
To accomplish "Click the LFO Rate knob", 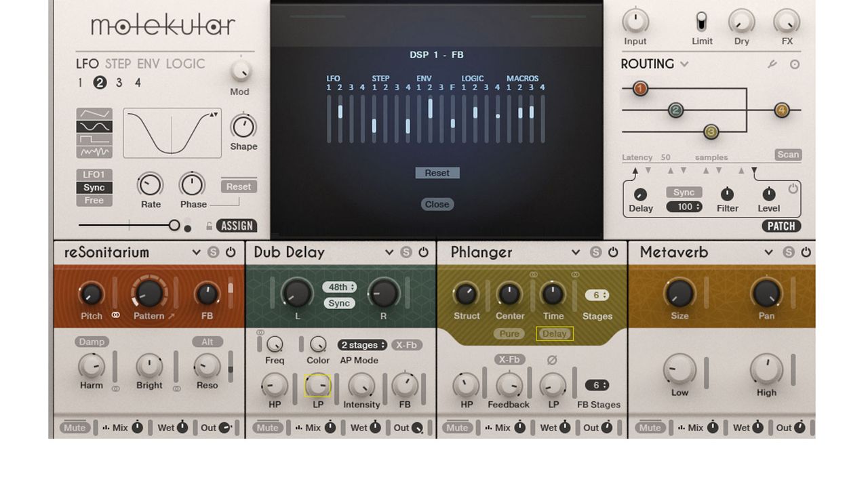I will point(151,184).
